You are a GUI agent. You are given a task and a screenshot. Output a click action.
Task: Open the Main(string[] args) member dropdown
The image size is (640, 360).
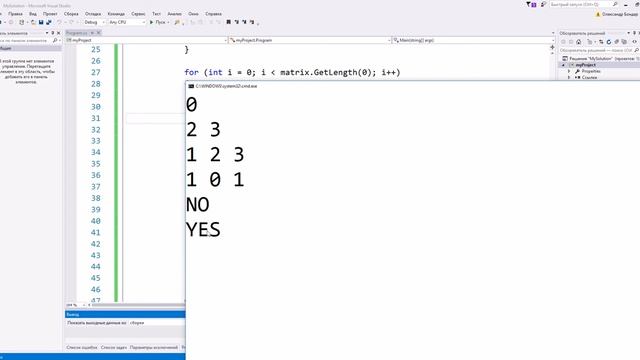[x=473, y=40]
